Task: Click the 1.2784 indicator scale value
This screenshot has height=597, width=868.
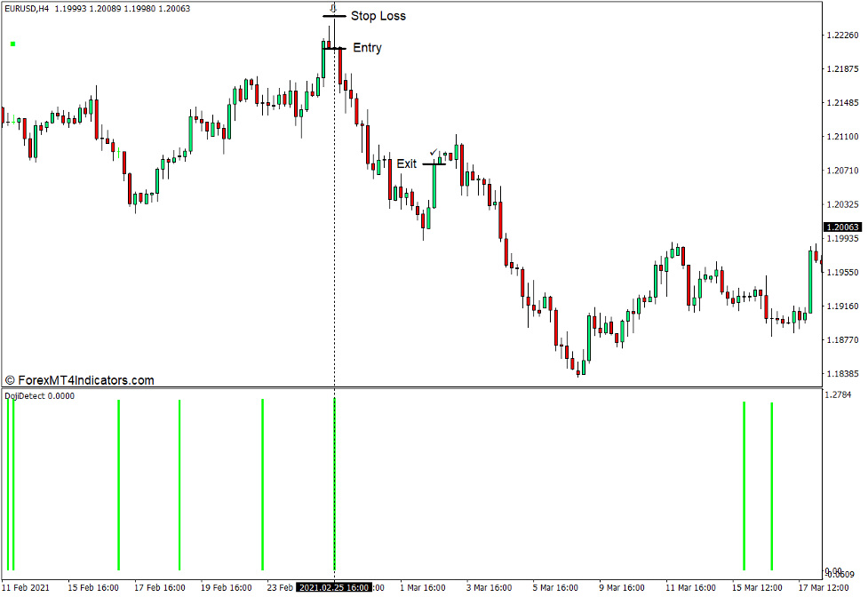Action: (839, 394)
